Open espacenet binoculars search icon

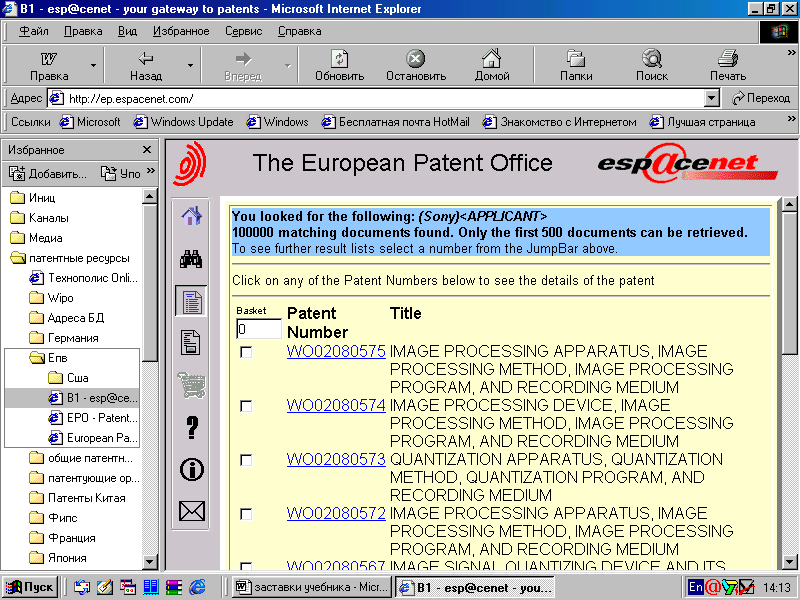point(191,259)
